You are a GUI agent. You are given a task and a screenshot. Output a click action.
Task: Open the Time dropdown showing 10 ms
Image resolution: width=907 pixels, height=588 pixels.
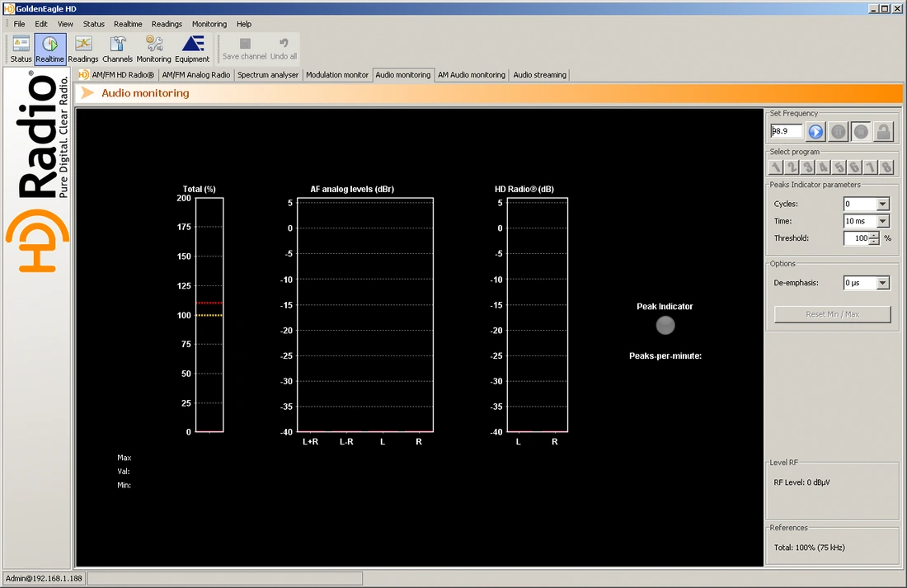pos(883,221)
